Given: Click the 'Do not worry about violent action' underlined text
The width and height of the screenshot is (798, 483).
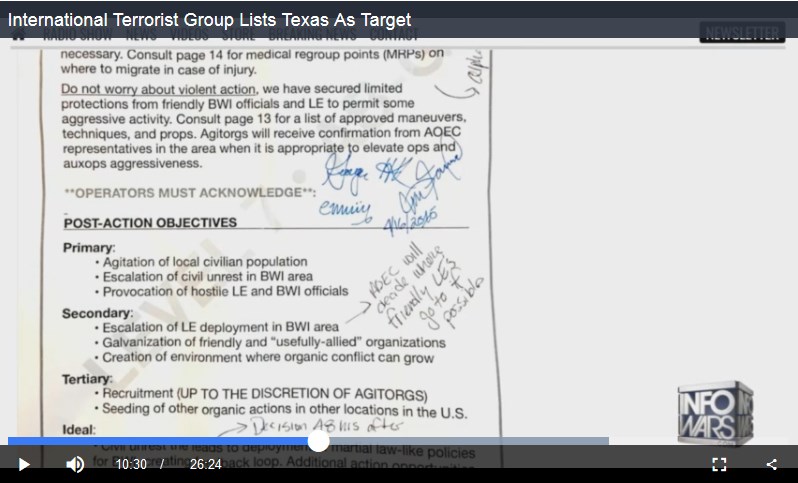Looking at the screenshot, I should point(159,89).
